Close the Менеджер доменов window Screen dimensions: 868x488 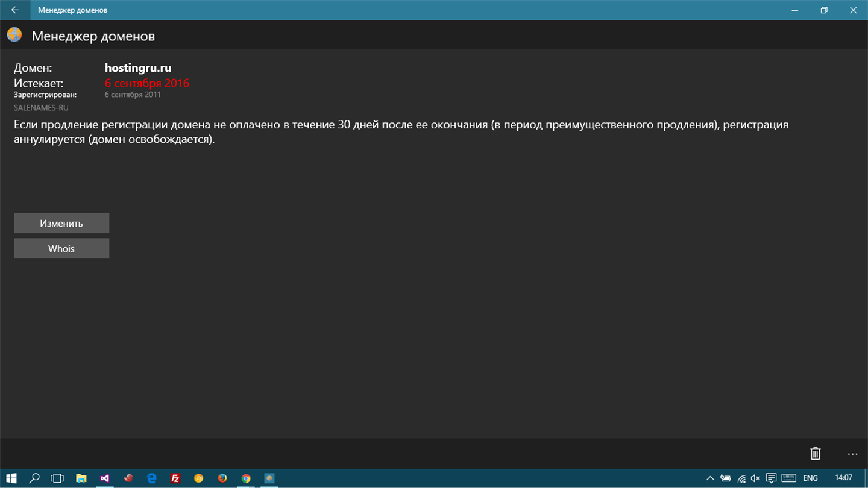[853, 10]
